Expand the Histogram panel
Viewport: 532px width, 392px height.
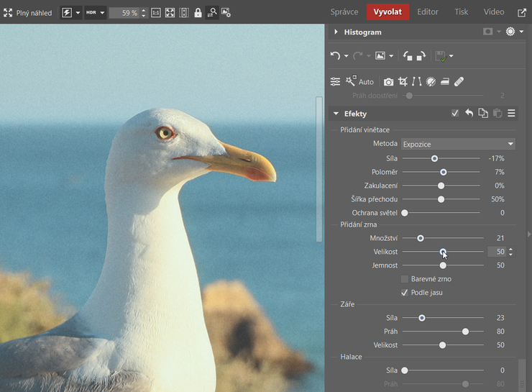[x=336, y=32]
